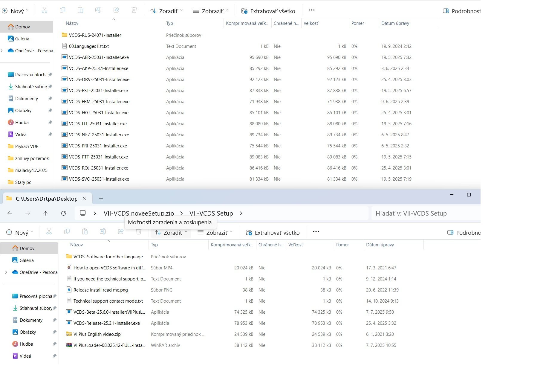This screenshot has width=546, height=392.
Task: Click the Rename icon in the lower window toolbar
Action: pyautogui.click(x=103, y=232)
